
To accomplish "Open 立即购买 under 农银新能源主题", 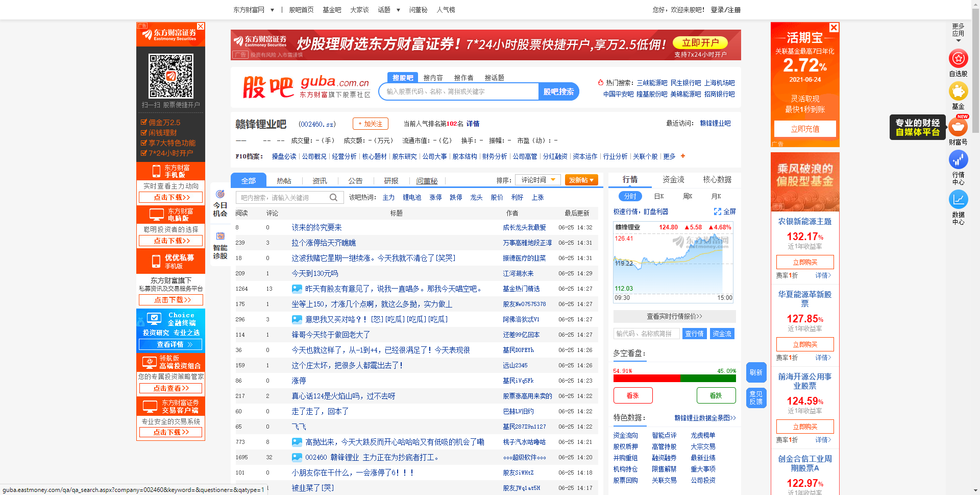I will pyautogui.click(x=805, y=262).
